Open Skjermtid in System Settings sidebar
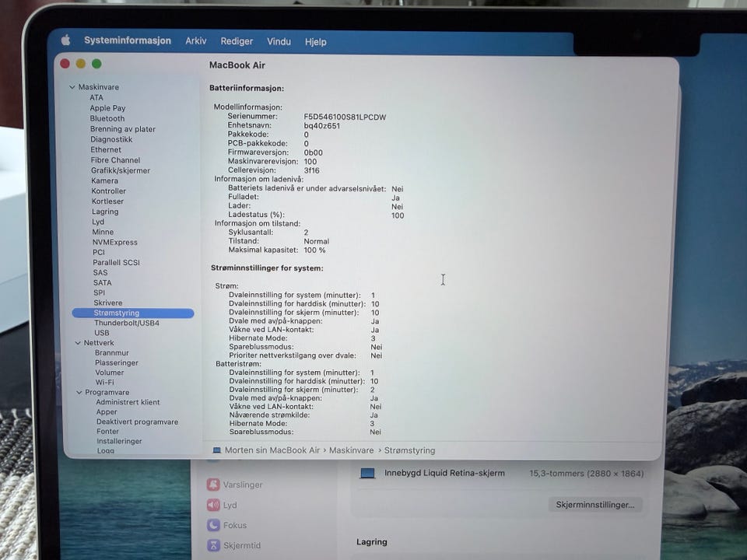 [x=242, y=546]
